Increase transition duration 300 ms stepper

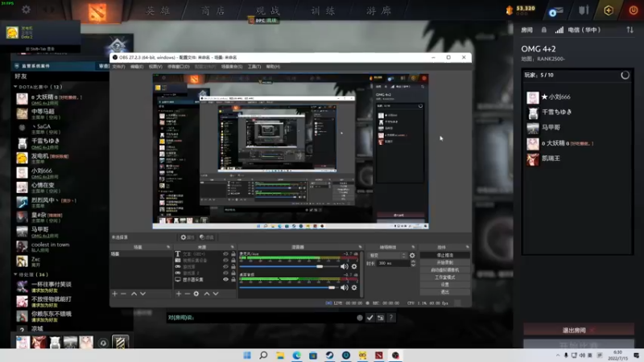(413, 261)
